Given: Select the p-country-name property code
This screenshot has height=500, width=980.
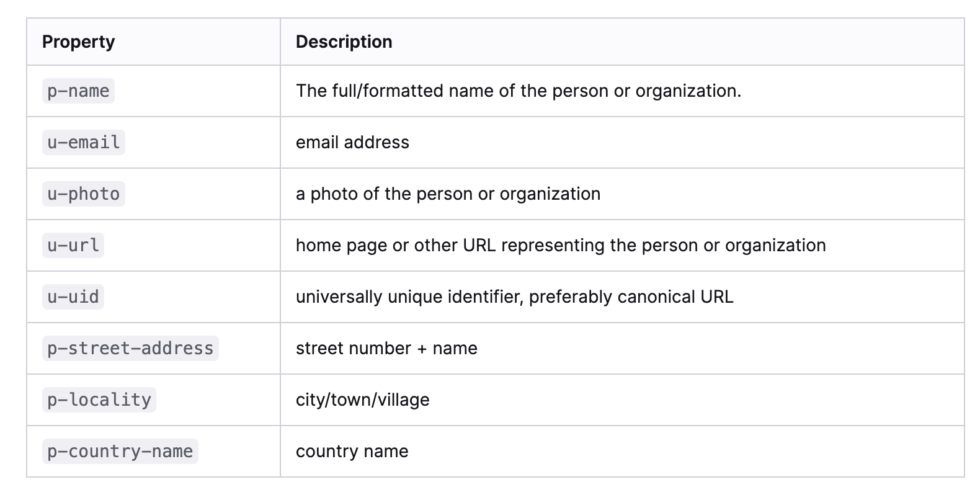Looking at the screenshot, I should click(x=120, y=451).
